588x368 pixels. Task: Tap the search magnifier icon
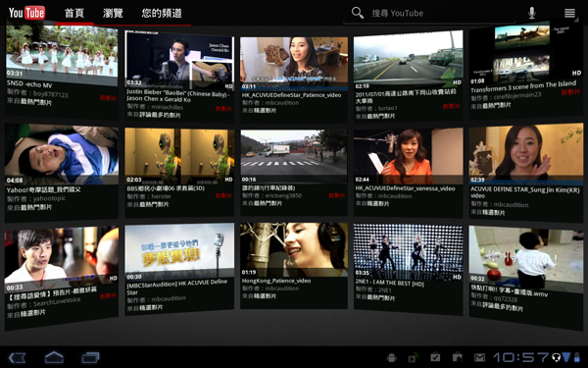coord(358,13)
